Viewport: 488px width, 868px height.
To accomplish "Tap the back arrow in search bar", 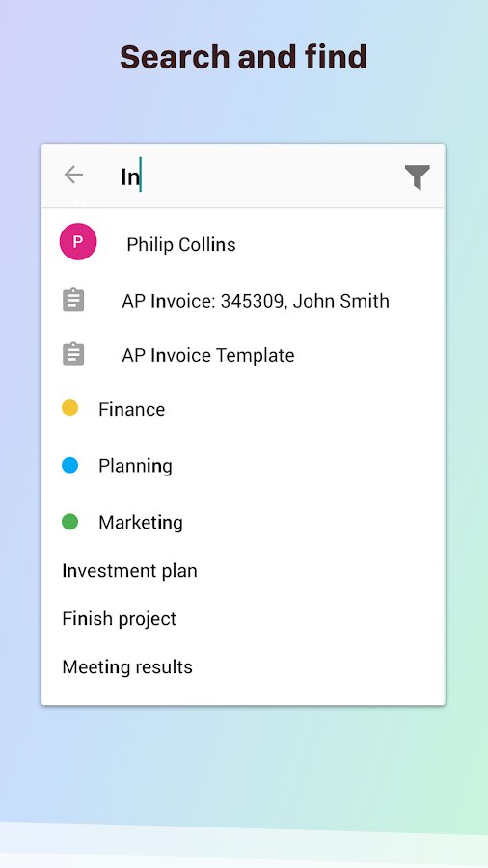I will point(73,175).
